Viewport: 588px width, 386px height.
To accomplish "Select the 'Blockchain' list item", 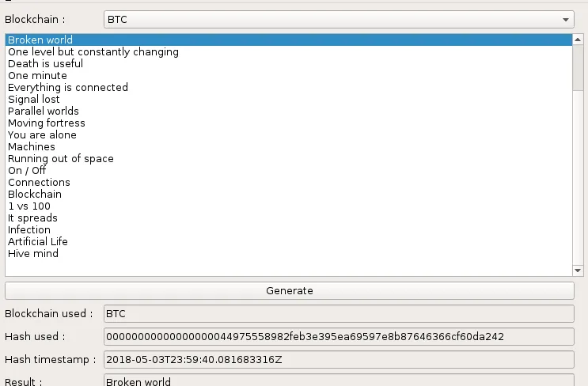I will (289, 194).
